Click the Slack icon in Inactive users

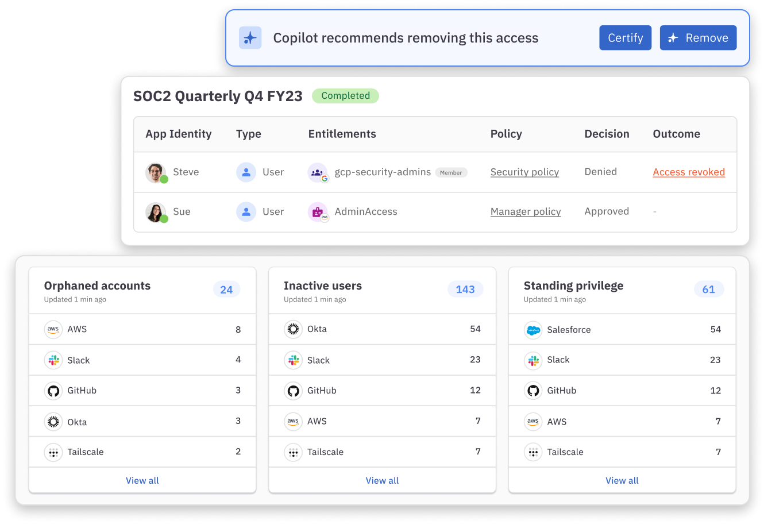click(293, 360)
